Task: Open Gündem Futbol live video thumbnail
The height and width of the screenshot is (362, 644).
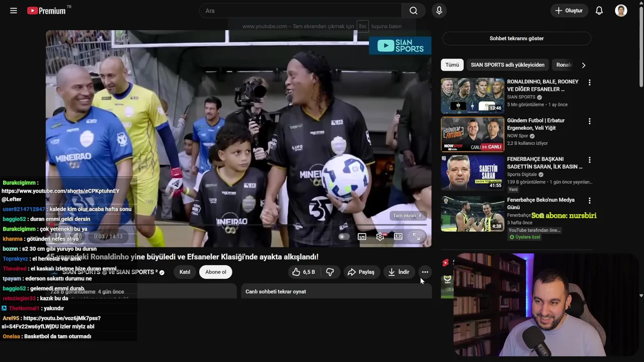Action: (x=472, y=134)
